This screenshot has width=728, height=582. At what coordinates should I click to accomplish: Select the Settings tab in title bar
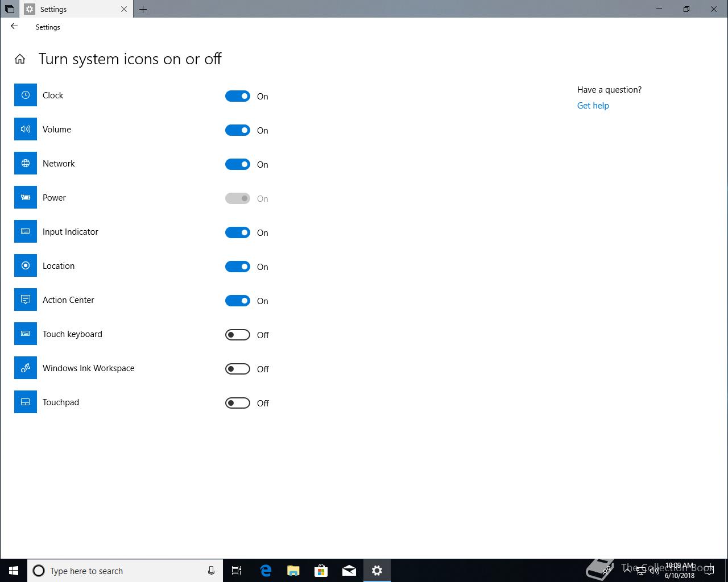pos(76,9)
